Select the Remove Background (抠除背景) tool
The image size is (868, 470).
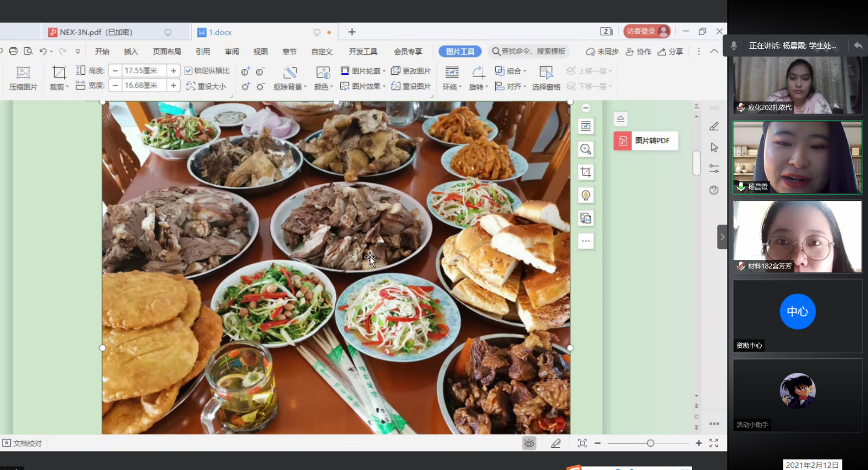[x=290, y=78]
